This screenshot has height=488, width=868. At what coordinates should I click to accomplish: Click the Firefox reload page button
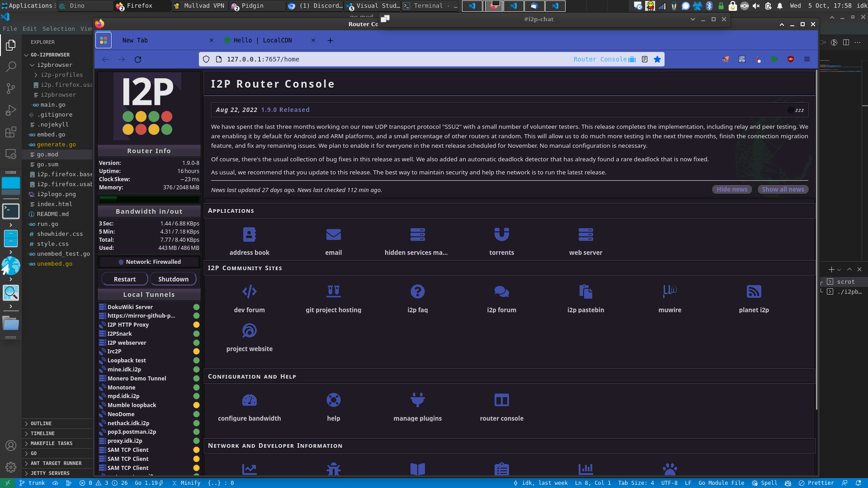[x=138, y=59]
